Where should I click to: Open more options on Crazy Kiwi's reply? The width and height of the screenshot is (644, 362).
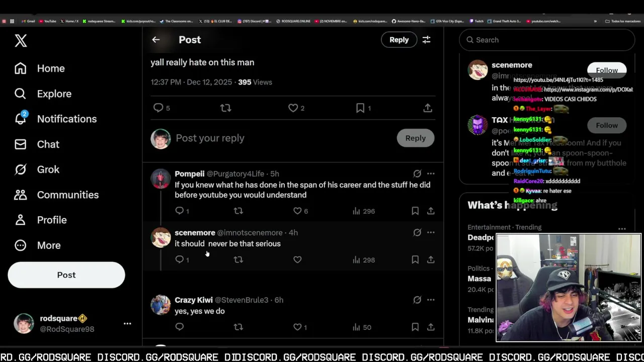431,300
